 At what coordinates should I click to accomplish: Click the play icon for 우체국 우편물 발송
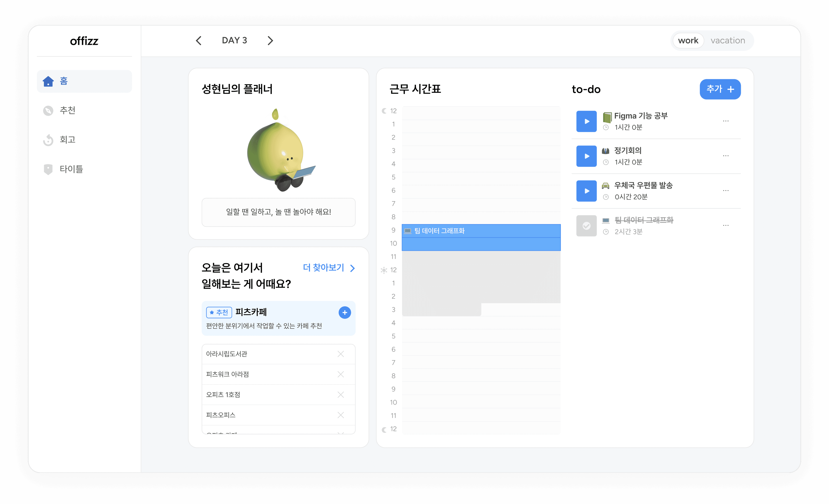click(586, 191)
